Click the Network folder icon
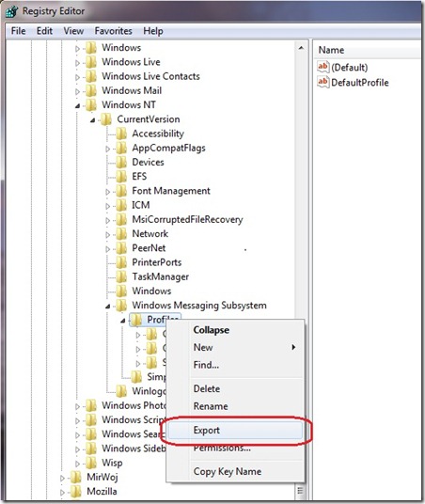 pyautogui.click(x=121, y=234)
